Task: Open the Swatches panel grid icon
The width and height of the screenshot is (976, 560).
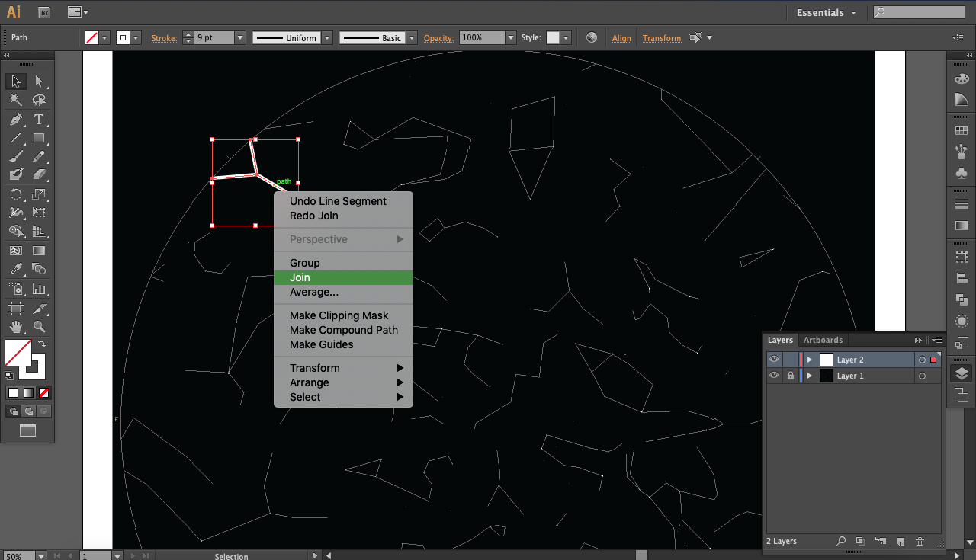Action: point(962,130)
